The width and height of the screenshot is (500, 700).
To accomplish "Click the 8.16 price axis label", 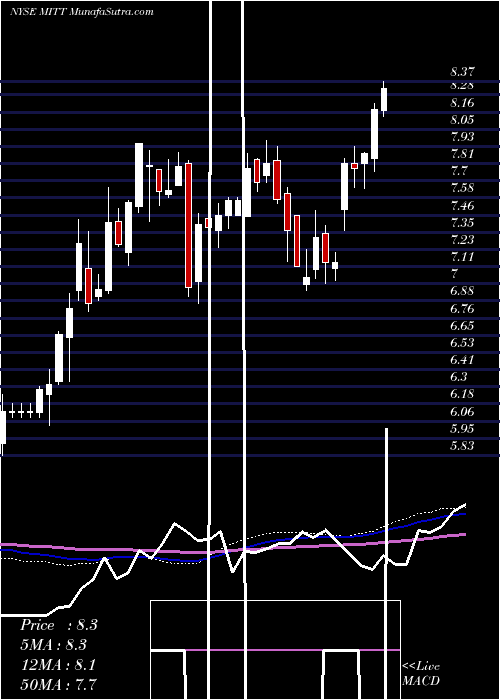I will [462, 103].
